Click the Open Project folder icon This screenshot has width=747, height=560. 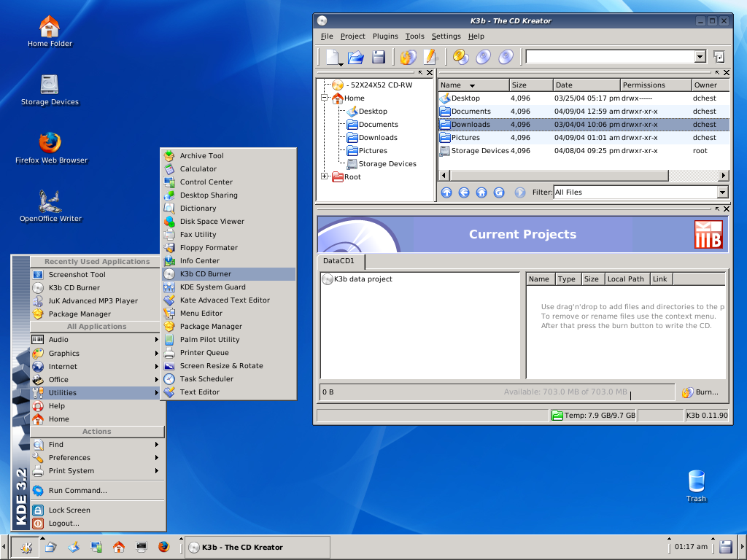355,57
